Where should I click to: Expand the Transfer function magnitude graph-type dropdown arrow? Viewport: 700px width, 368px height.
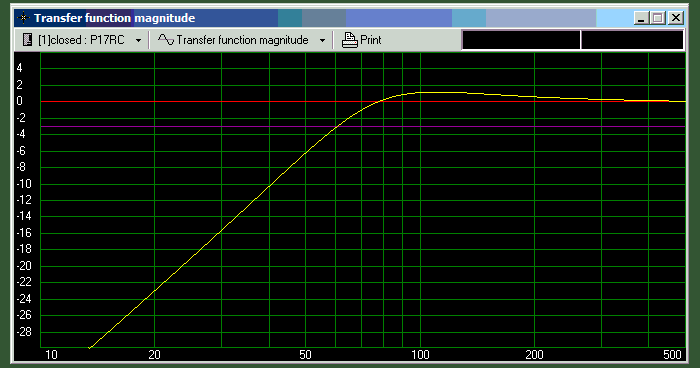point(322,41)
